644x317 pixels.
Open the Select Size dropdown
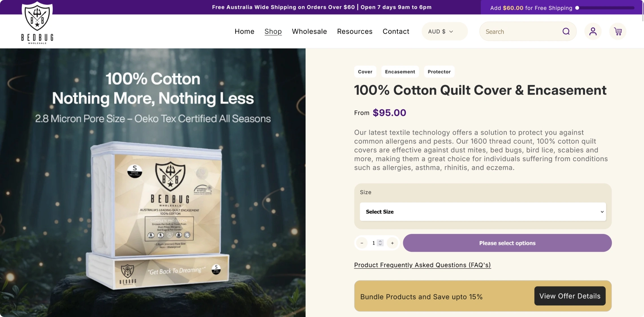pos(483,212)
